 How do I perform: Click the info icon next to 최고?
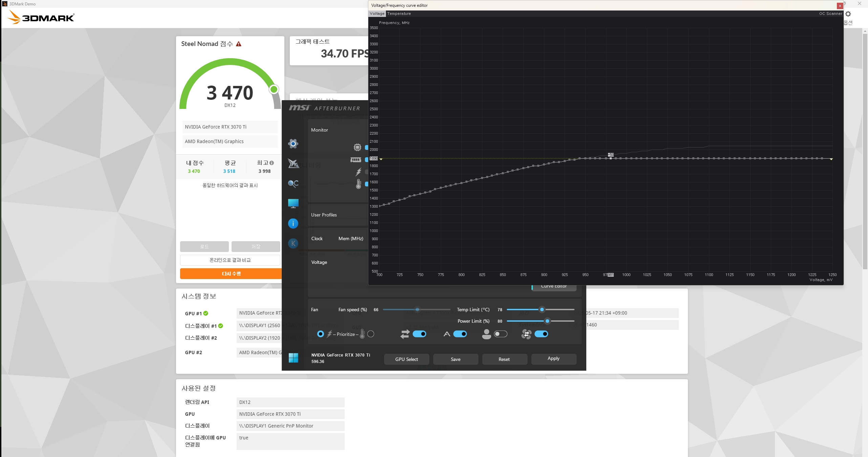(272, 163)
